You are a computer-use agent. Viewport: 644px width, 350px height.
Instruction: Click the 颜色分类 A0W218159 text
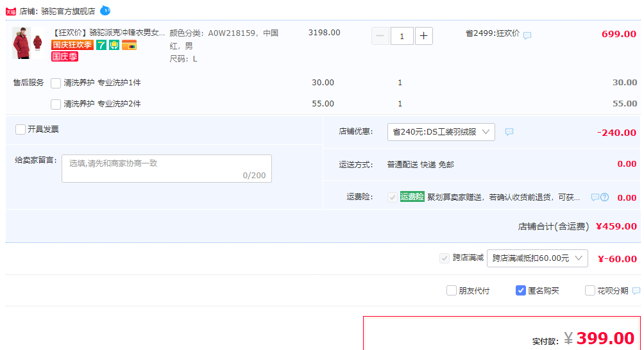[x=224, y=39]
